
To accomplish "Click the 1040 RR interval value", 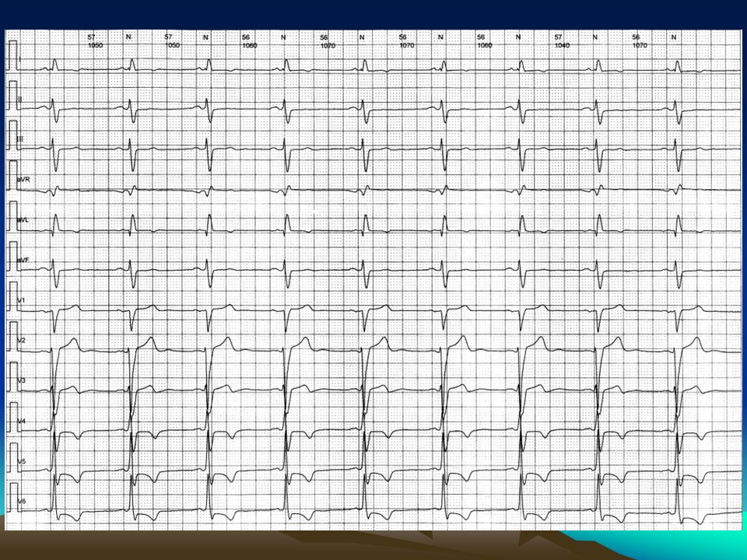I will [x=562, y=46].
